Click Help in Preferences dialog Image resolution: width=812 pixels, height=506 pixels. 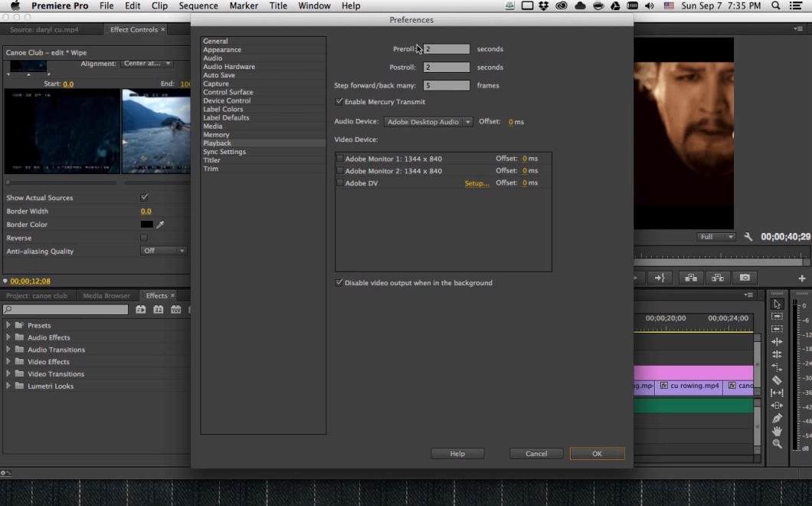(x=457, y=454)
